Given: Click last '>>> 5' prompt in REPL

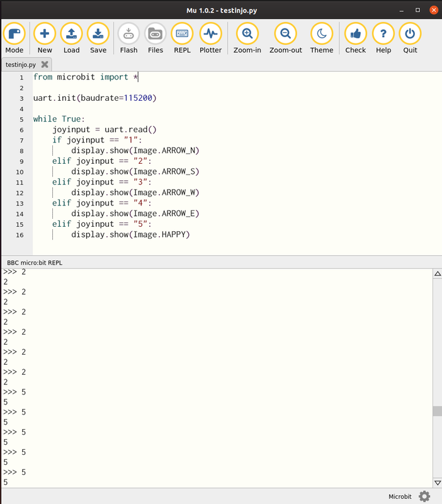Looking at the screenshot, I should [x=14, y=472].
